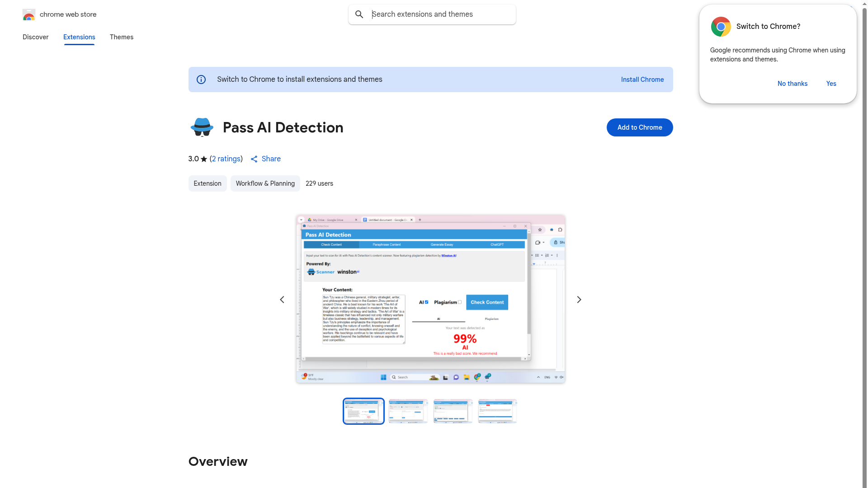Show the next screenshot with the right arrow
This screenshot has height=488, width=868.
pos(579,300)
